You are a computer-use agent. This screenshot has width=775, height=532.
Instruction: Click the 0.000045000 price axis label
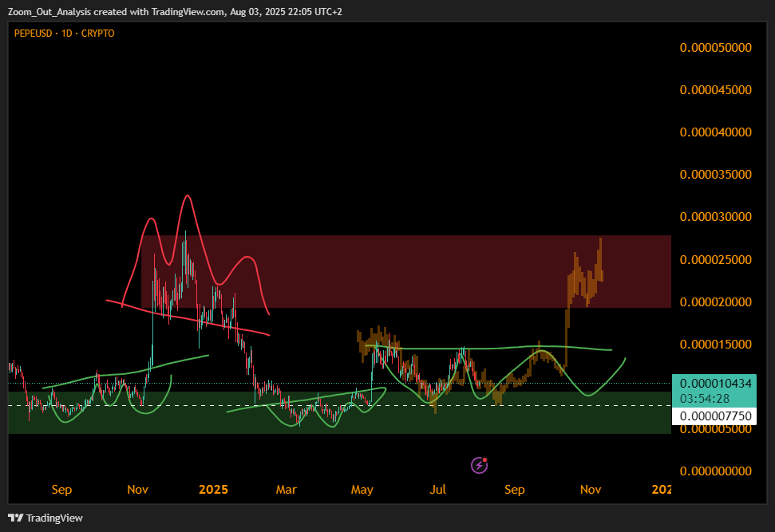coord(715,90)
